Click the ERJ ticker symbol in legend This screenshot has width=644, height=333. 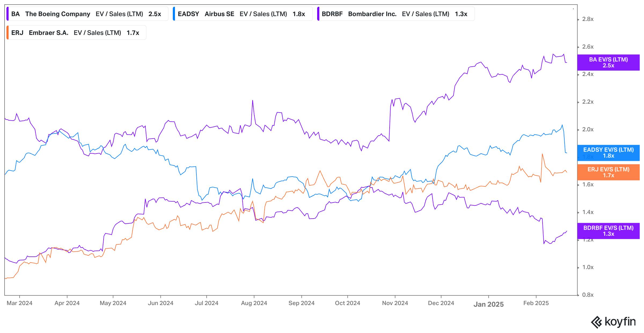click(17, 33)
